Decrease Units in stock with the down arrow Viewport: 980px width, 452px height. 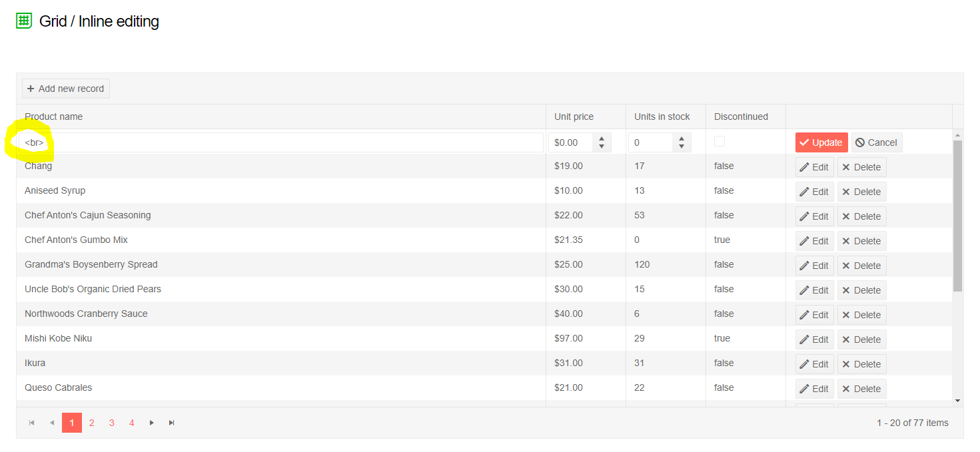pyautogui.click(x=682, y=146)
